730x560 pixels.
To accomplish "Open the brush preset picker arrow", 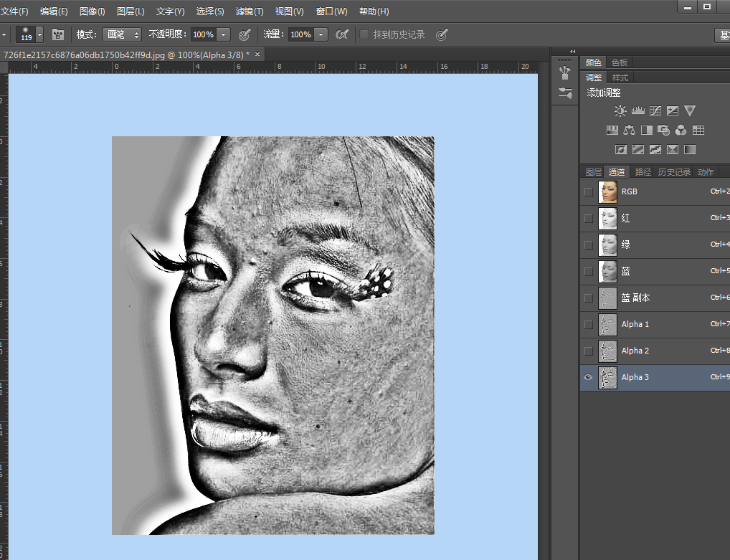I will coord(39,34).
